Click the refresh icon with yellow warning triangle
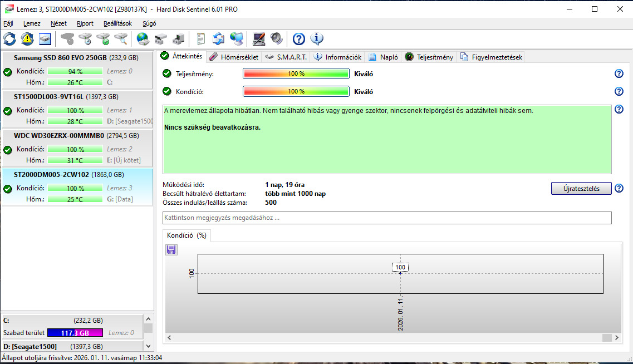Viewport: 633px width, 364px height. (27, 39)
